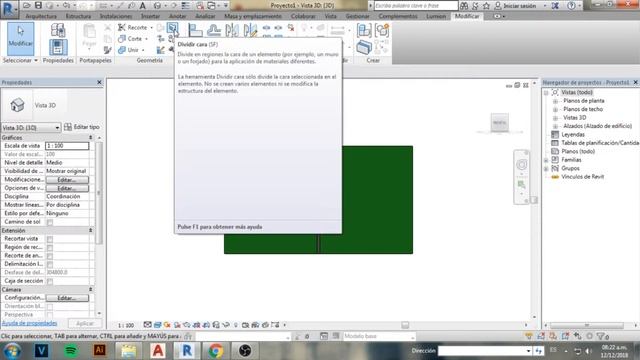Click the zoom tool on navigation bar

[x=521, y=185]
